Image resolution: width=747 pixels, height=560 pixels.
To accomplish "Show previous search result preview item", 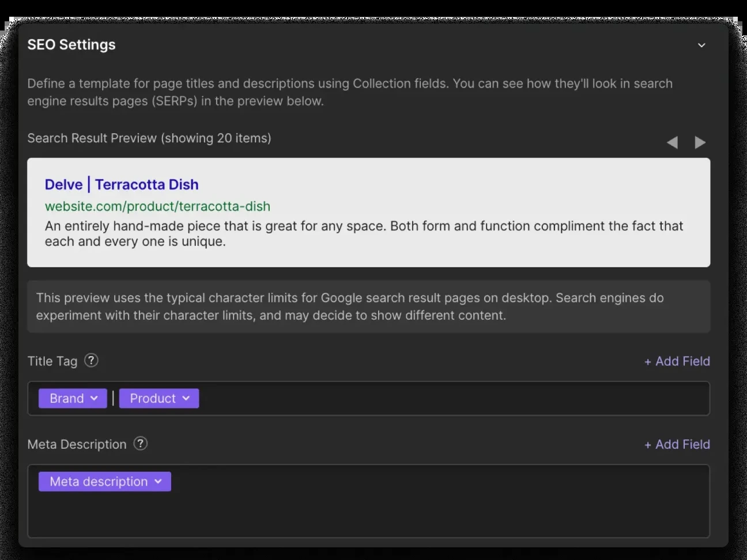I will tap(672, 142).
